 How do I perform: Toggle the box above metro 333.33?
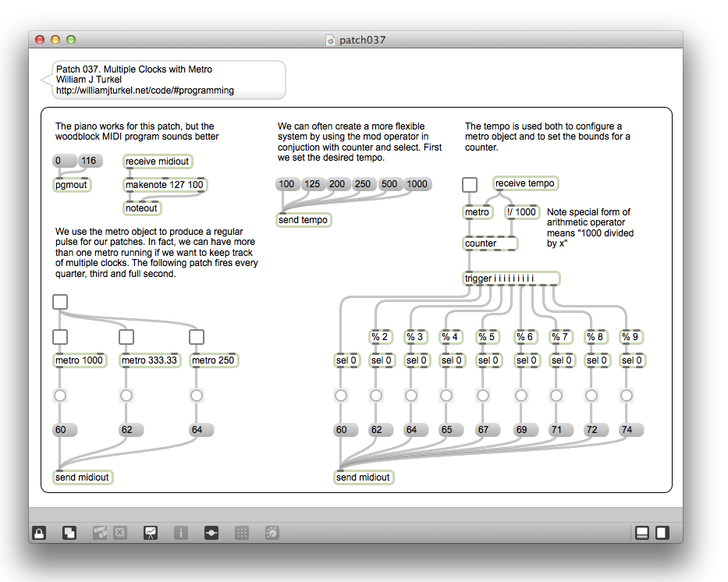tap(126, 337)
